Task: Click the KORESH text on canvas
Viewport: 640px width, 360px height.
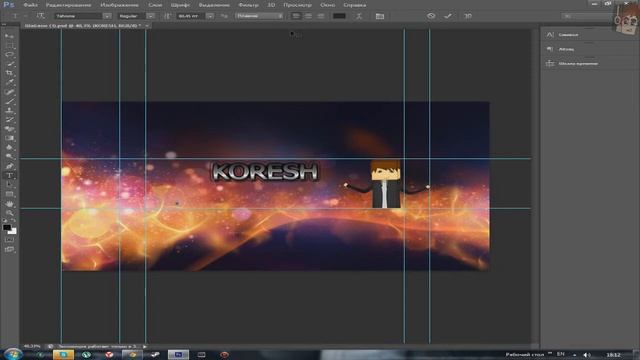Action: (265, 171)
